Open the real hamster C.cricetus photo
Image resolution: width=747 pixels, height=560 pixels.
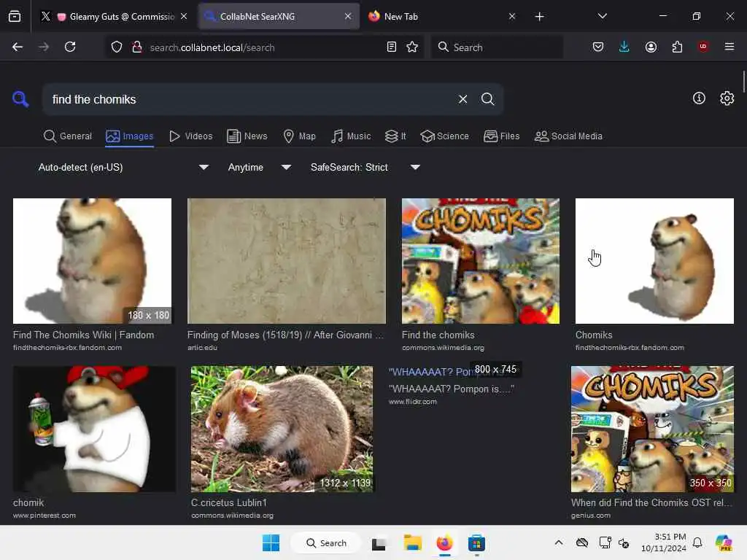pyautogui.click(x=282, y=429)
